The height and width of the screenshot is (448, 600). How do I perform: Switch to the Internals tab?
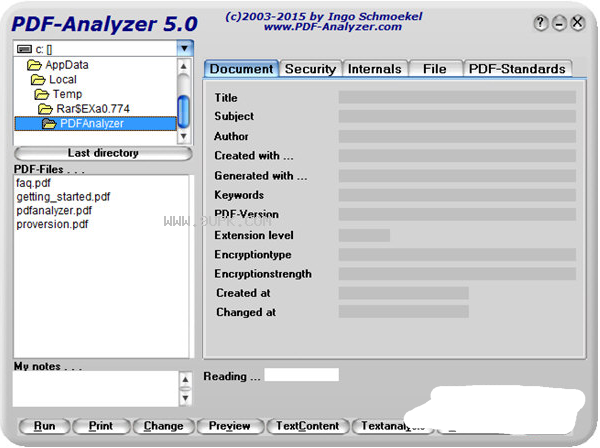coord(375,69)
